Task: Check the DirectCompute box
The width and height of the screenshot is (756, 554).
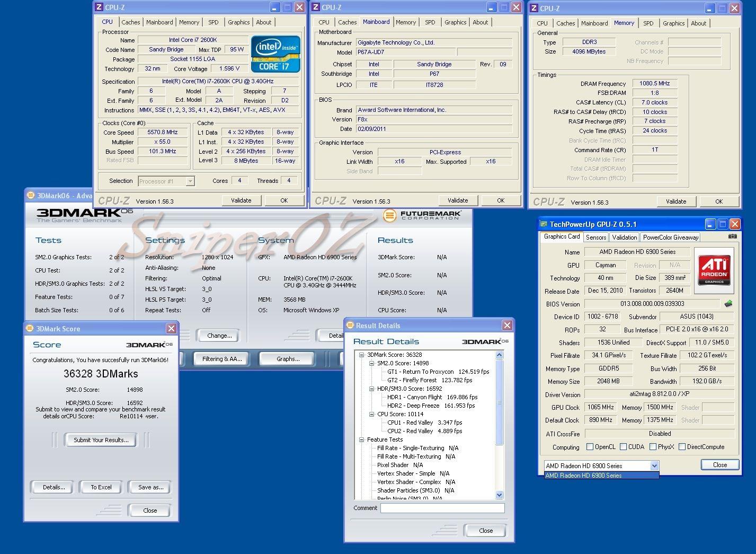Action: click(x=682, y=447)
